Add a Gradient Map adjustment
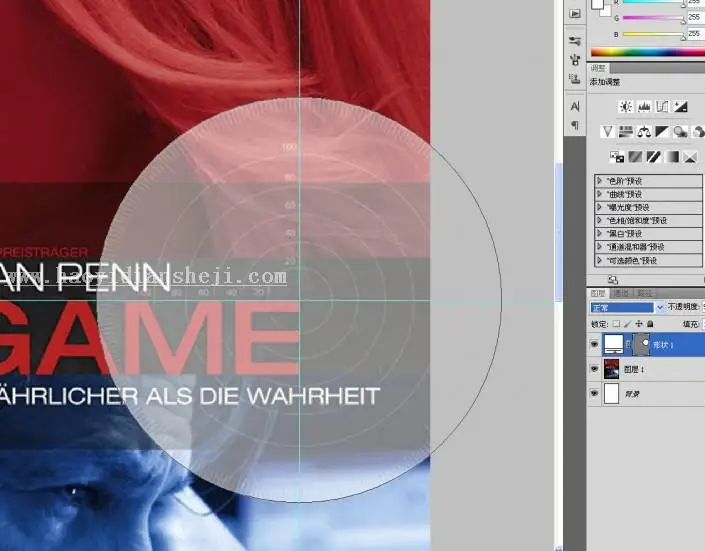Screen dimensions: 705x551 pos(672,157)
